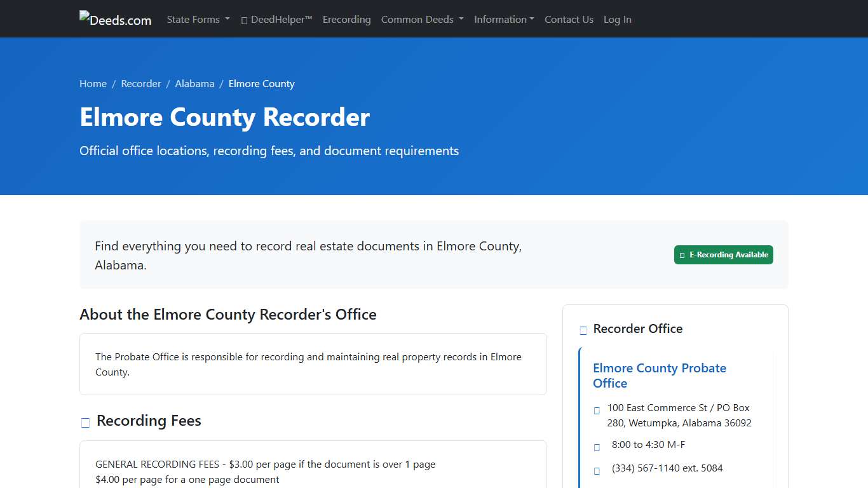Select Erecording in the navigation bar
The height and width of the screenshot is (488, 868).
(x=346, y=19)
